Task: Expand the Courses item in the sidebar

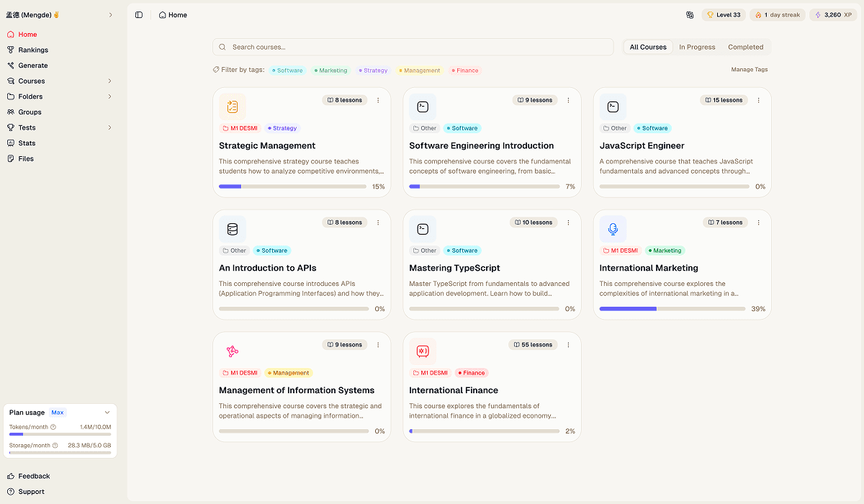Action: [109, 81]
